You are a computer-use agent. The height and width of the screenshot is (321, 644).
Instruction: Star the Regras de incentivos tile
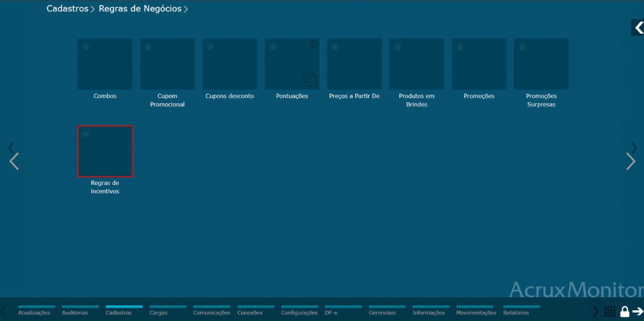point(86,134)
